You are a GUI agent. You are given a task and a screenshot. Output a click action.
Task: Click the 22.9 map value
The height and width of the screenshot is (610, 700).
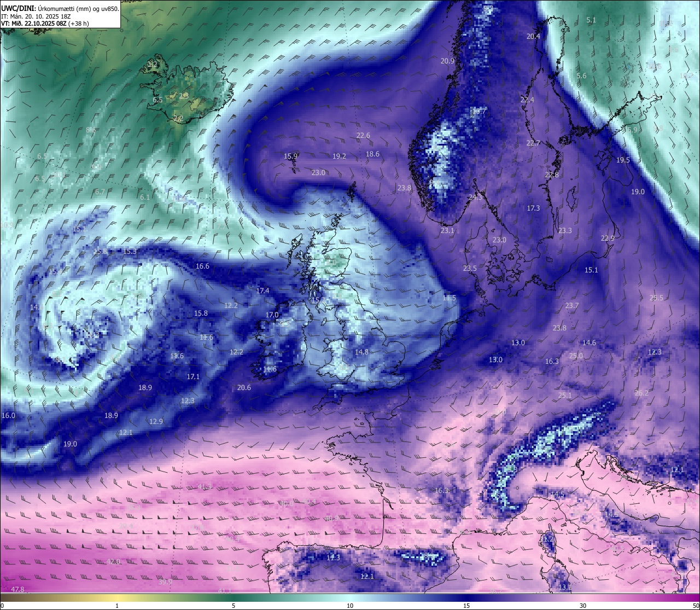click(608, 239)
